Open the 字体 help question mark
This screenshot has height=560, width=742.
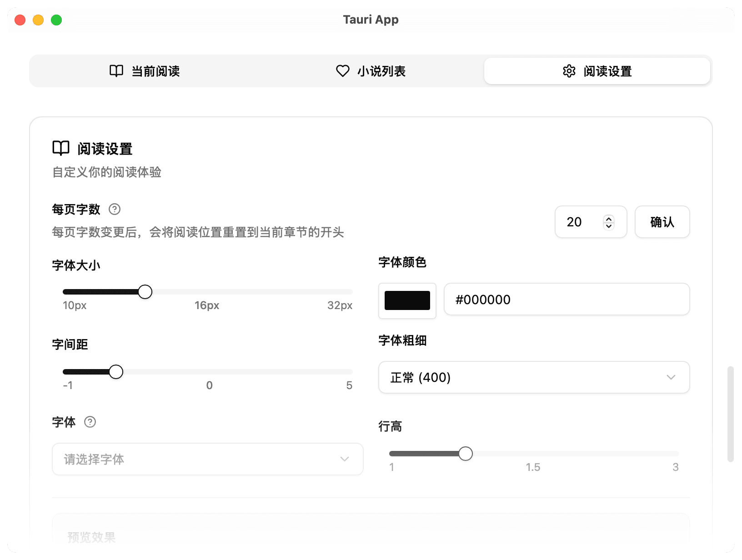(90, 422)
